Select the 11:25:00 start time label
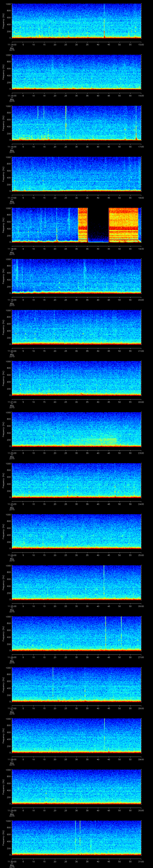The height and width of the screenshot is (868, 153). tap(12, 606)
